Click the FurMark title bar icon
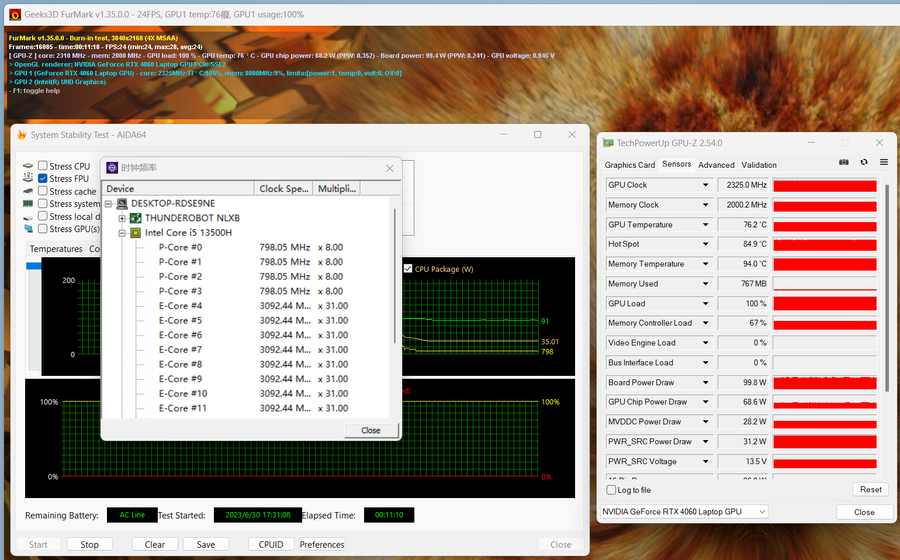 (15, 14)
